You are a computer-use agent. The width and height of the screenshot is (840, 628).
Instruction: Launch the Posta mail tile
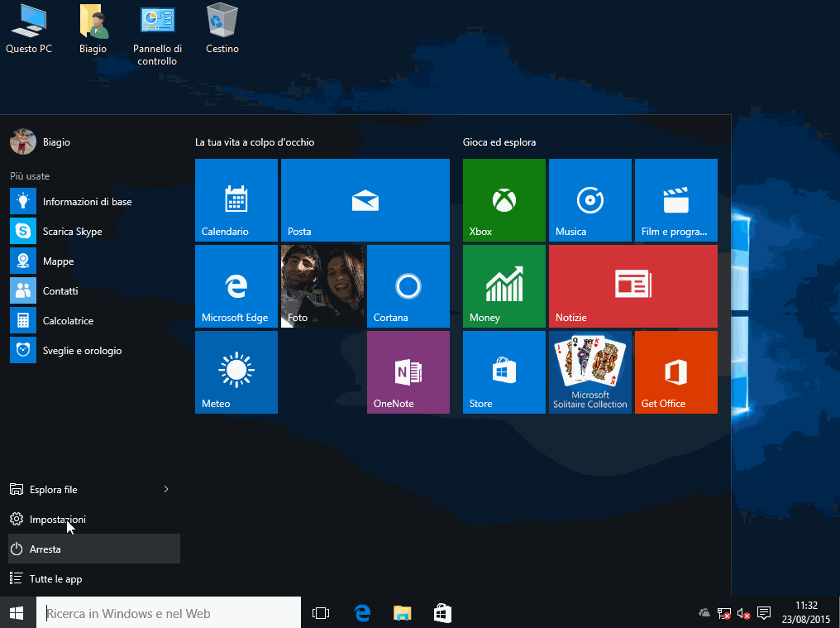click(365, 200)
